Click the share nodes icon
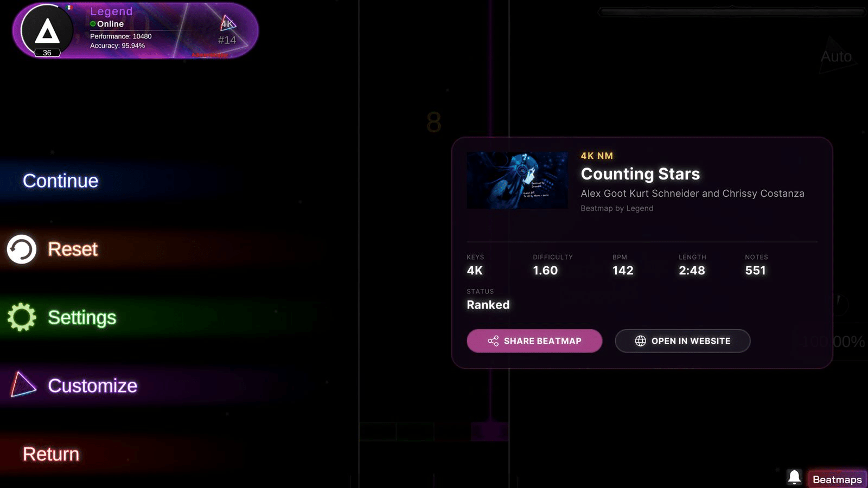868x488 pixels. (493, 341)
